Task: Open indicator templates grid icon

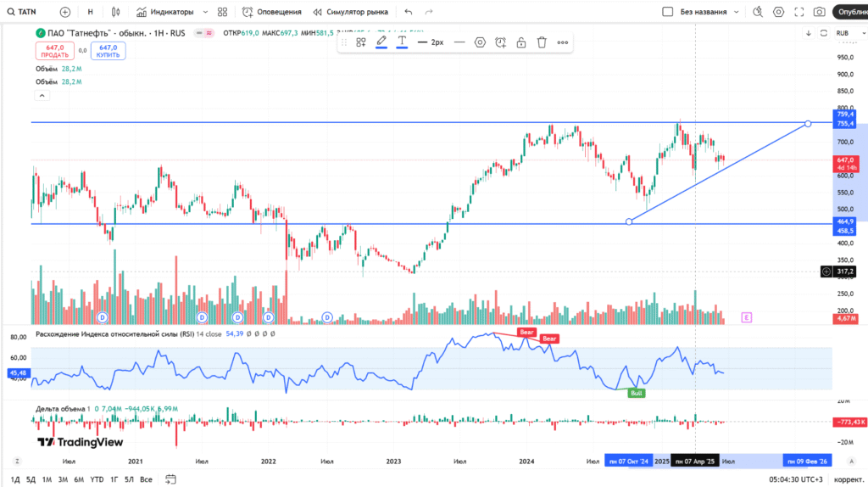Action: (x=223, y=12)
